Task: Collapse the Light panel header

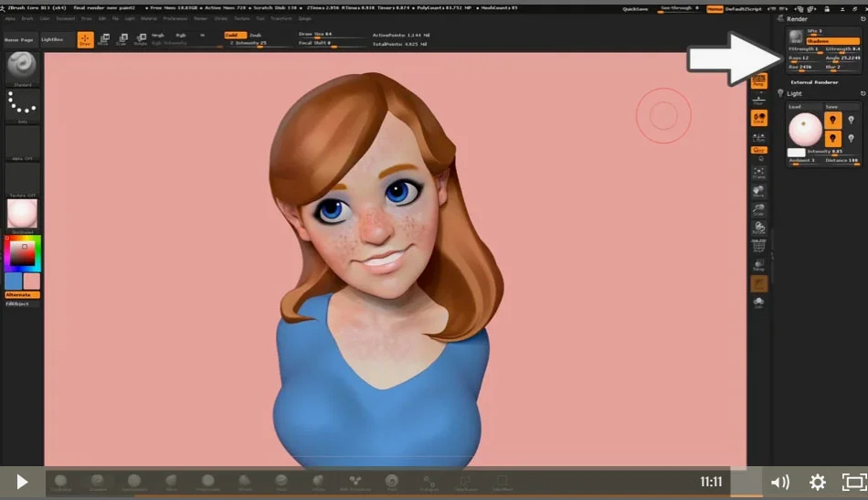Action: (x=794, y=93)
